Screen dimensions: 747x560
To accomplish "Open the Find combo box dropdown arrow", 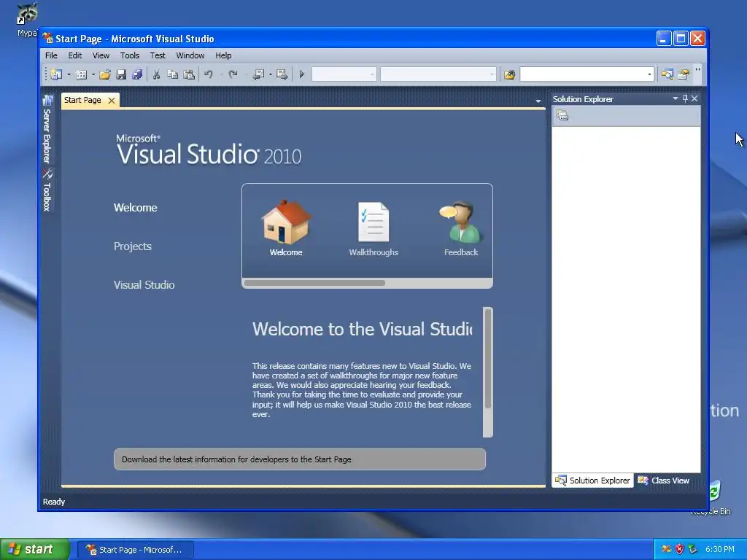I will click(649, 74).
